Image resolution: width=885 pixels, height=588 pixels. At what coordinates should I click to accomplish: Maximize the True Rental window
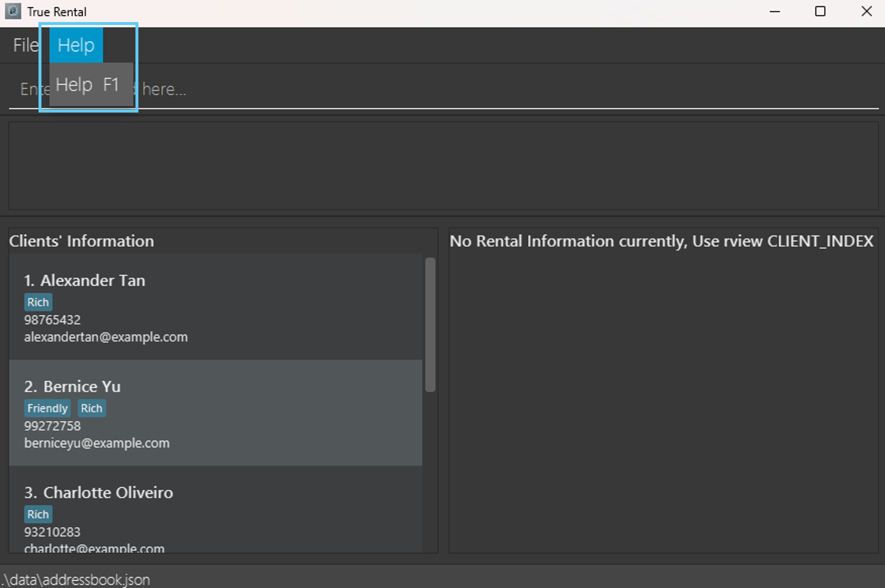click(820, 11)
